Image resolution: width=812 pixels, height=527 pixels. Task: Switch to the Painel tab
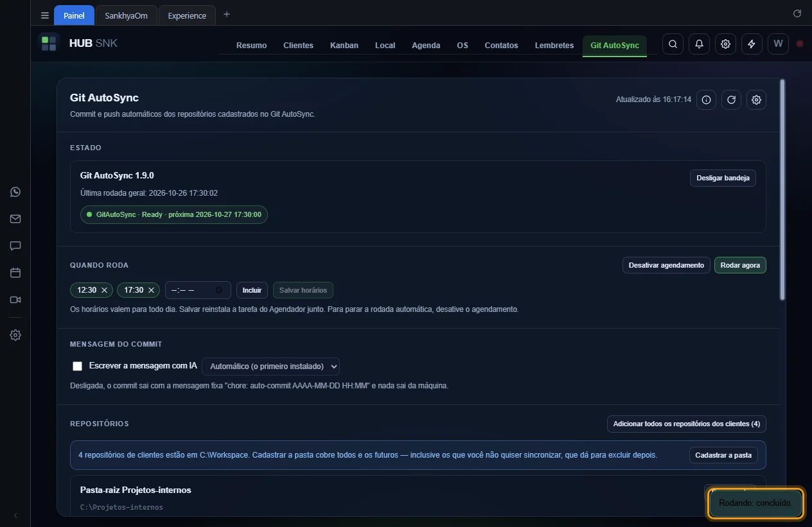pos(74,15)
